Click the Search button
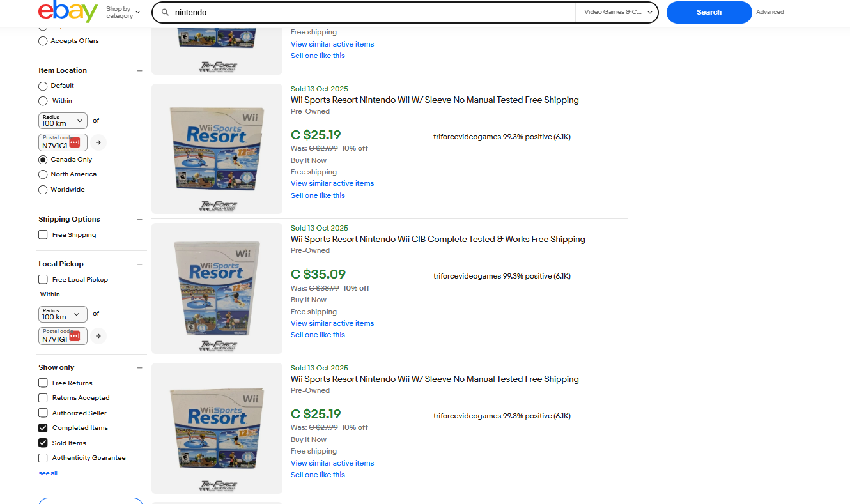Screen dimensions: 850x504 (709, 11)
